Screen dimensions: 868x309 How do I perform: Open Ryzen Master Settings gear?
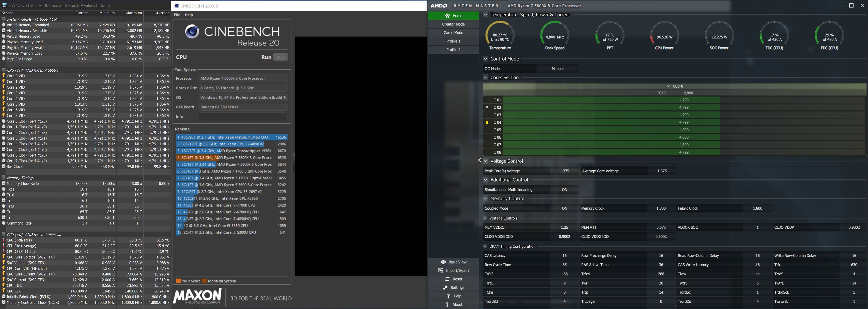click(445, 287)
